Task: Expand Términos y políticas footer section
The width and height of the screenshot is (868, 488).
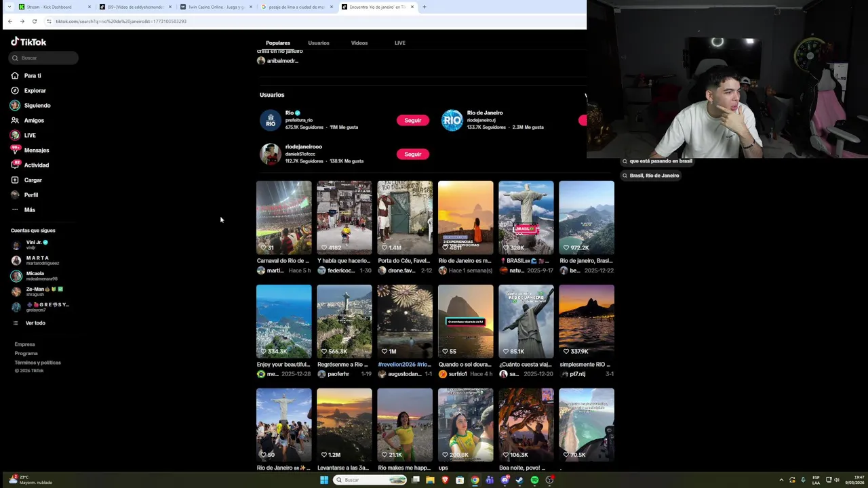Action: 38,363
